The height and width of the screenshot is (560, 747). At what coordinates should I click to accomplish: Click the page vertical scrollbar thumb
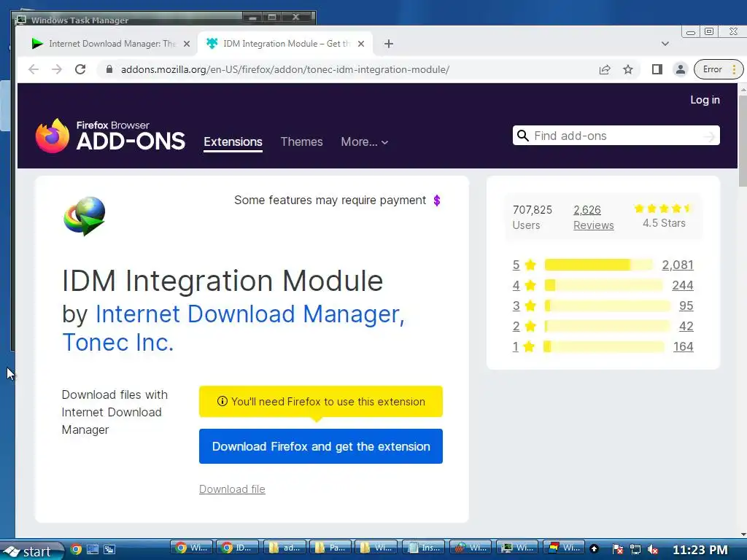[743, 141]
